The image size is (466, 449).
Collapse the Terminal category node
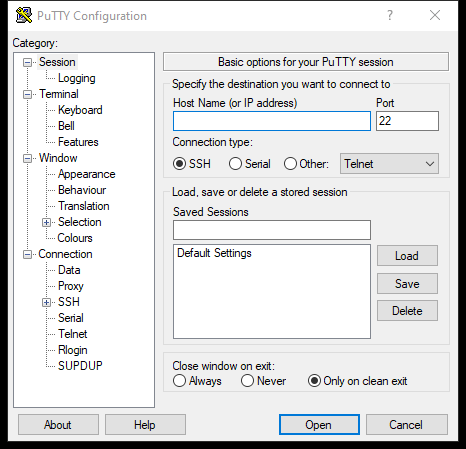coord(27,94)
